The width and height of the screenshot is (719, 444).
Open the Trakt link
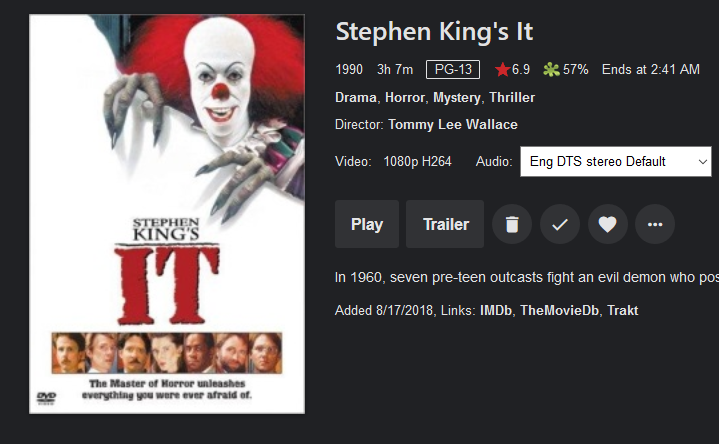[x=622, y=311]
